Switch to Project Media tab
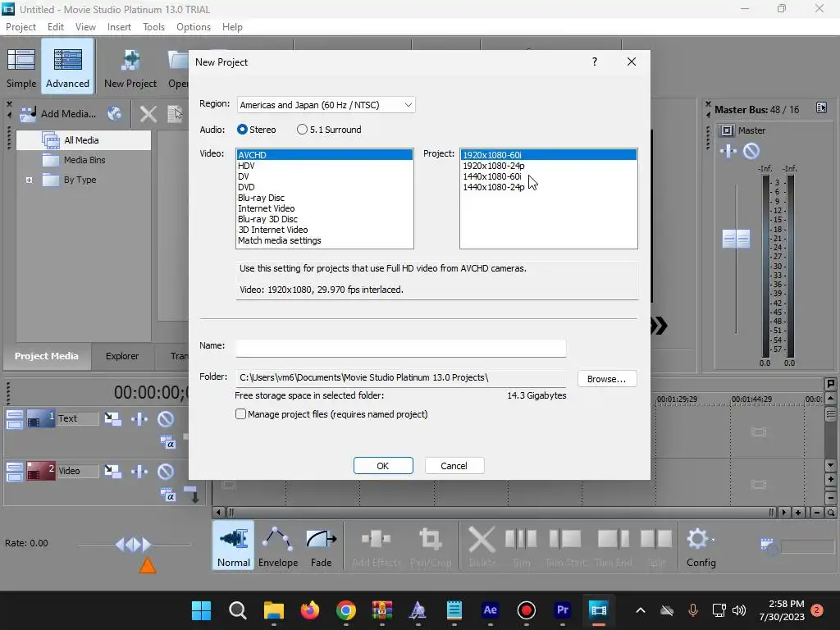 tap(47, 356)
